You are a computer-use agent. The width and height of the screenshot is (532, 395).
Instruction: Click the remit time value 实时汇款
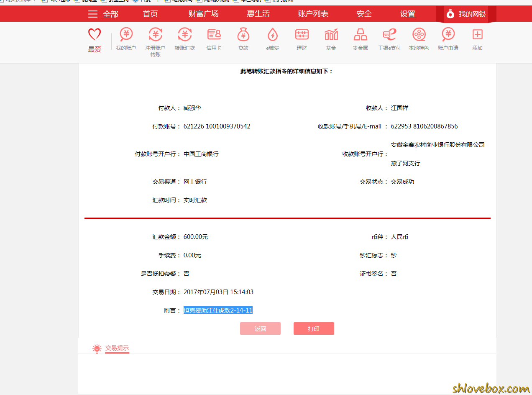coord(195,200)
